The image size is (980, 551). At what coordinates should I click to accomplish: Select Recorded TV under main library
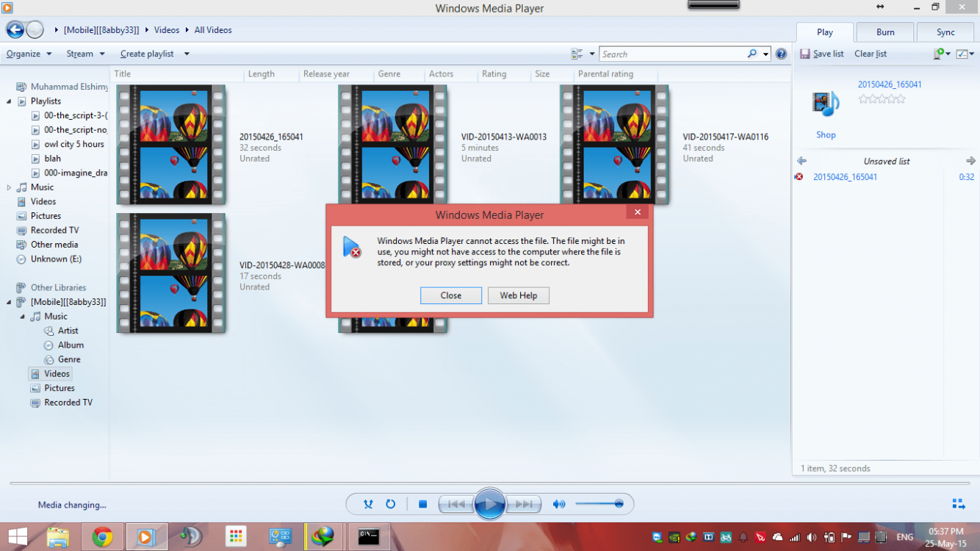point(54,230)
